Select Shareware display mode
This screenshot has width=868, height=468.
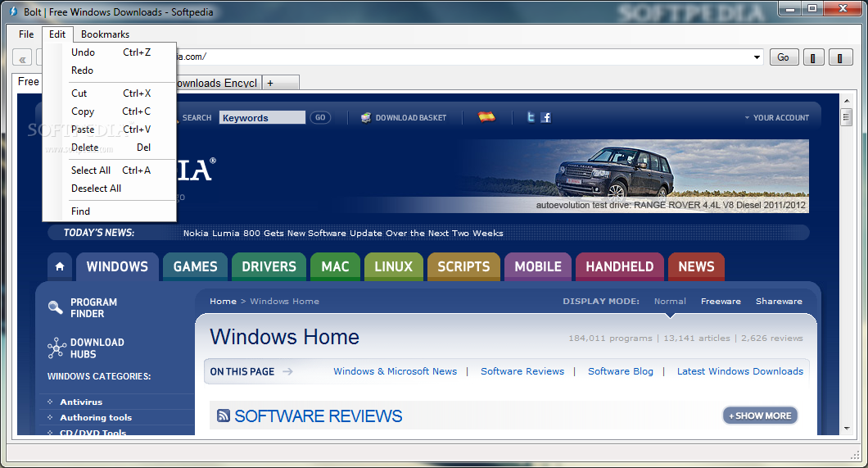779,302
